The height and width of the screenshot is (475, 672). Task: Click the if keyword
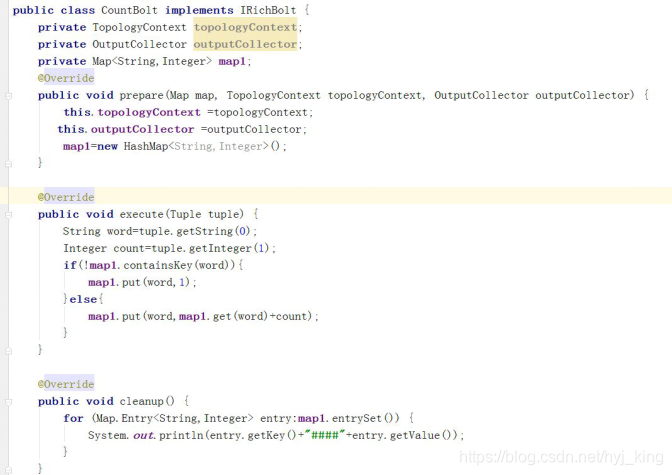tap(70, 265)
